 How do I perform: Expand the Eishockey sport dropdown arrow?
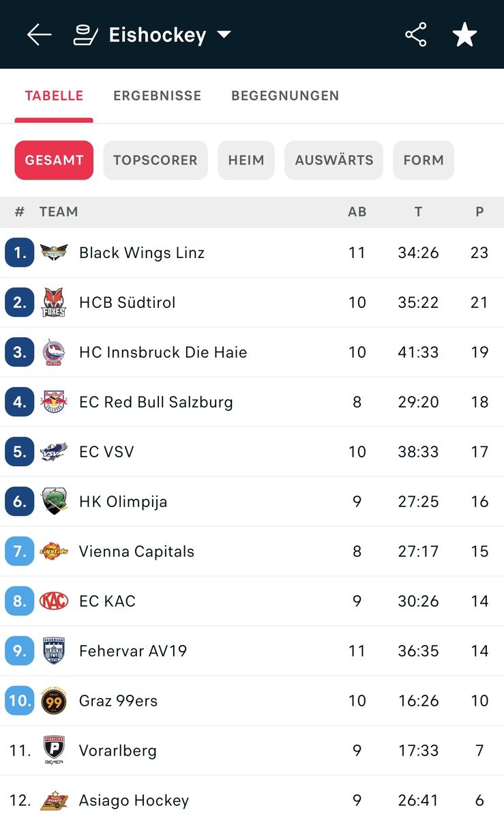[x=224, y=35]
